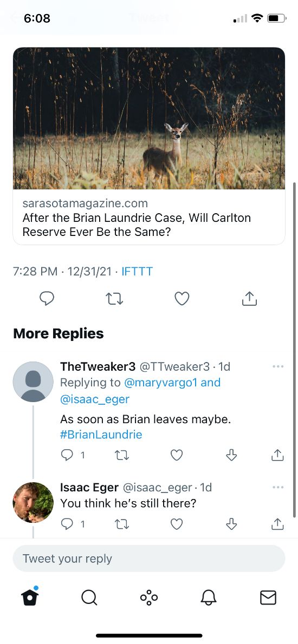Like Isaac Eger's reply

176,524
